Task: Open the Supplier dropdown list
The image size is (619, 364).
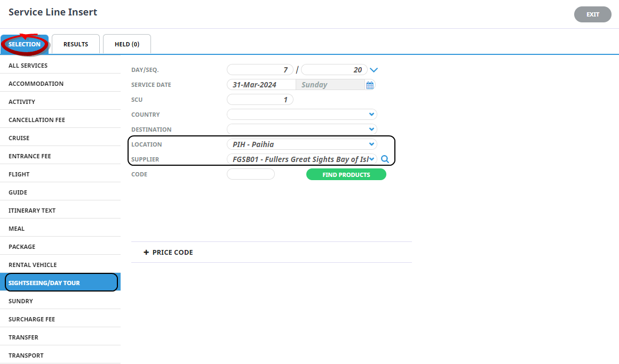Action: [371, 159]
